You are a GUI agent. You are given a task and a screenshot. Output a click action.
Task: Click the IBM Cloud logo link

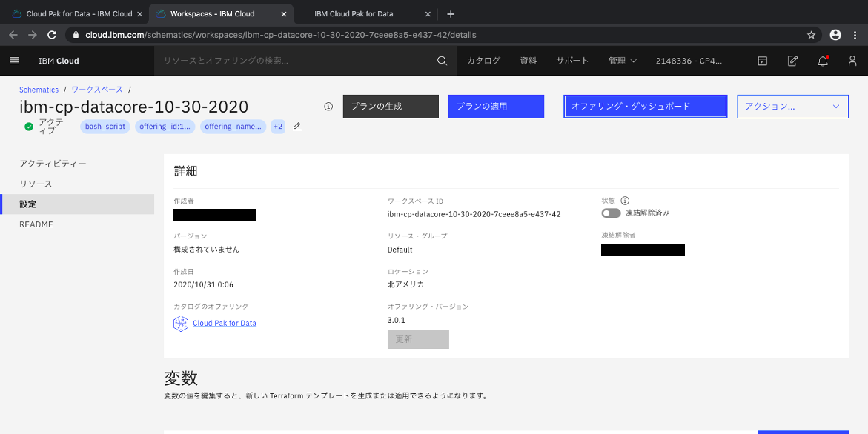(x=59, y=61)
